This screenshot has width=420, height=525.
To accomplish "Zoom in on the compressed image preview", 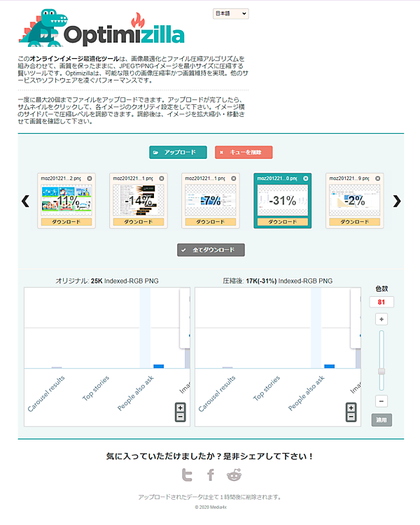I will click(351, 408).
